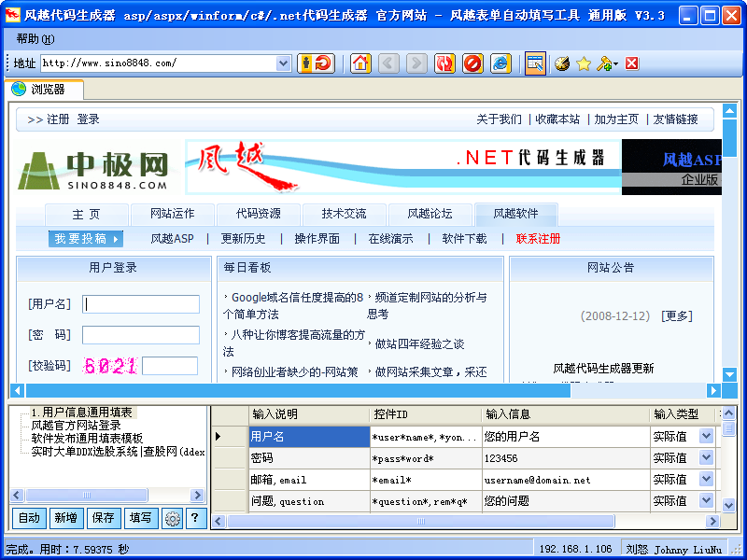The width and height of the screenshot is (747, 560).
Task: Select tree item 实时大单DDX选股系统
Action: (x=119, y=452)
